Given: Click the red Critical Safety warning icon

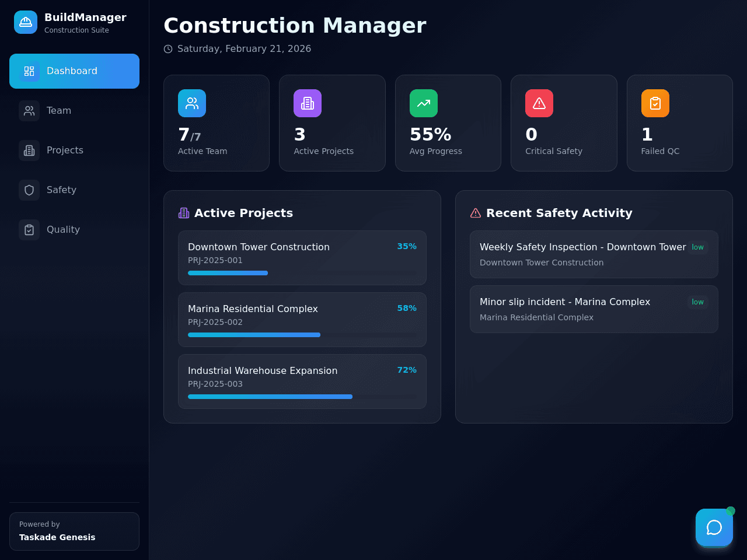Looking at the screenshot, I should click(x=539, y=103).
